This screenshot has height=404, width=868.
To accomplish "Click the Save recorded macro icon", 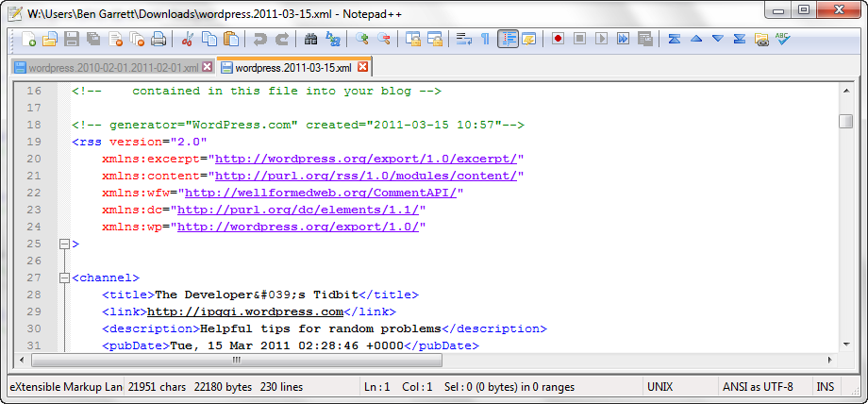I will 645,39.
